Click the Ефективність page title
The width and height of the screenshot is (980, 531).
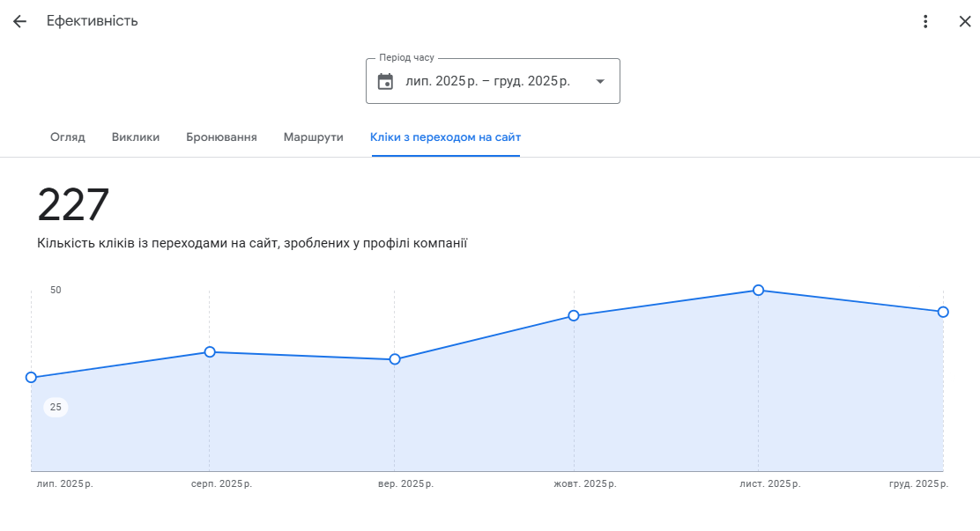[93, 21]
